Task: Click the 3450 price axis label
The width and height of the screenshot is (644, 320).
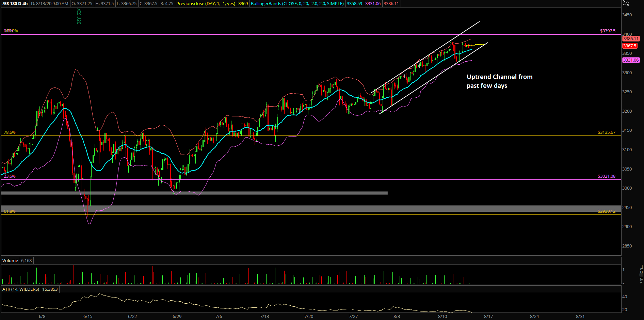Action: coord(627,15)
